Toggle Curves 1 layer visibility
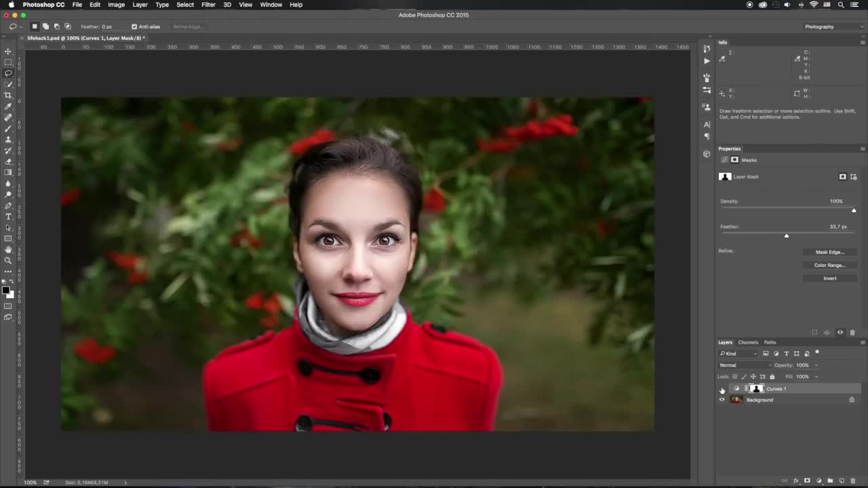 tap(722, 389)
